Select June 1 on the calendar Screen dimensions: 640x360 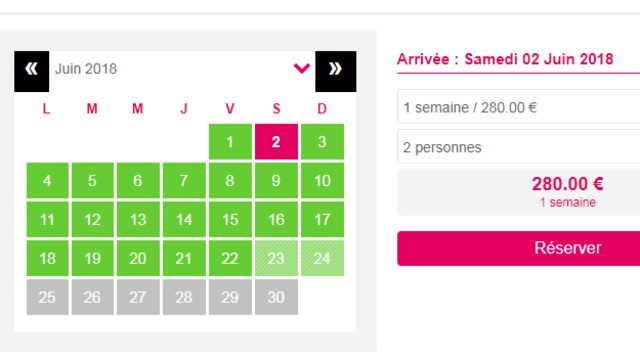pos(230,142)
